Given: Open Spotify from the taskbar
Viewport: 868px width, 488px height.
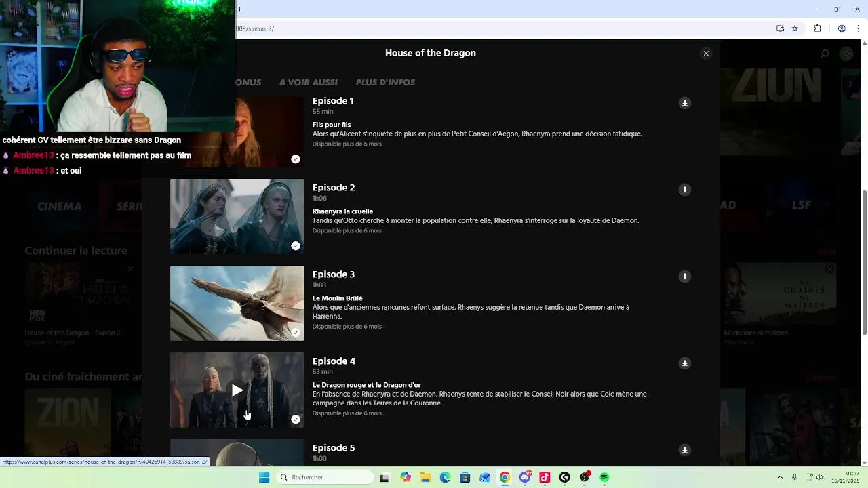Looking at the screenshot, I should coord(604,477).
